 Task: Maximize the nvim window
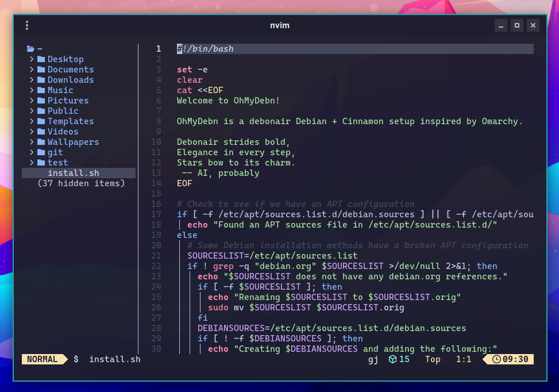coord(517,25)
